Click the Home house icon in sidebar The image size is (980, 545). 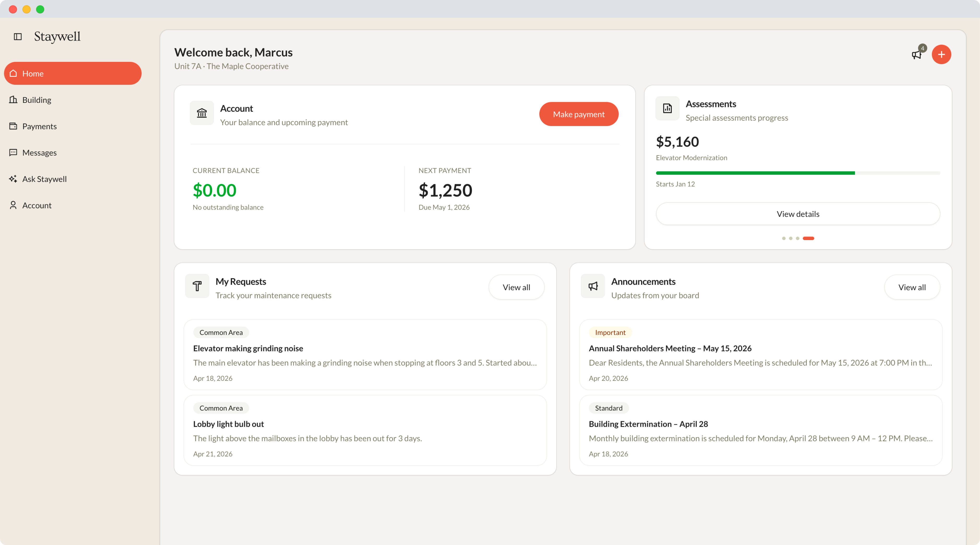coord(13,73)
